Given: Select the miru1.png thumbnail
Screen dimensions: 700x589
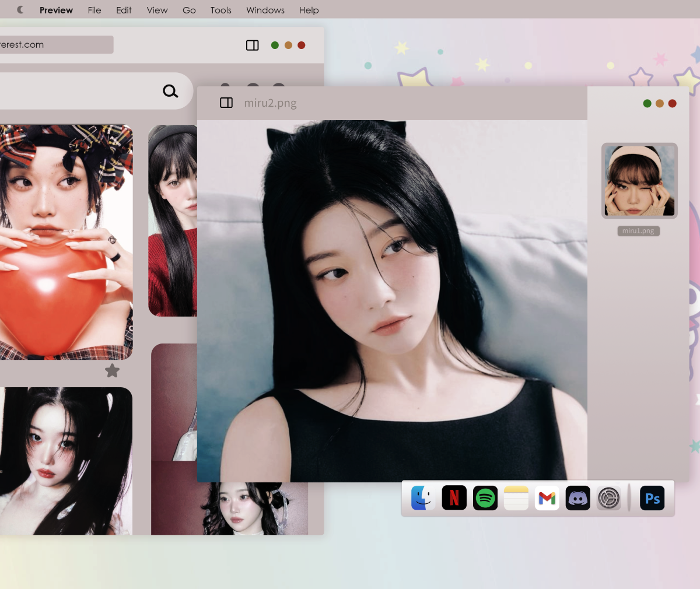Looking at the screenshot, I should tap(639, 181).
